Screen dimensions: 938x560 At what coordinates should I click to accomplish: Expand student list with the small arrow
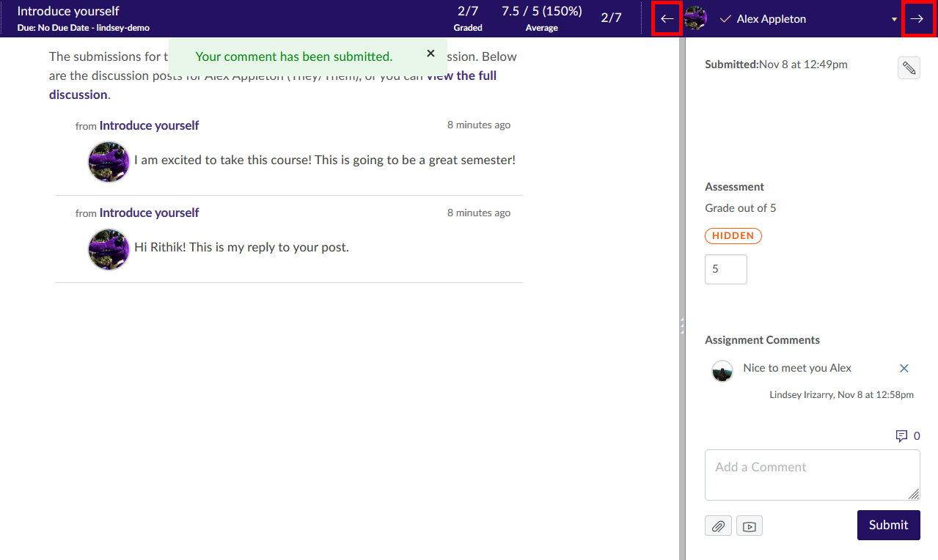[x=894, y=20]
